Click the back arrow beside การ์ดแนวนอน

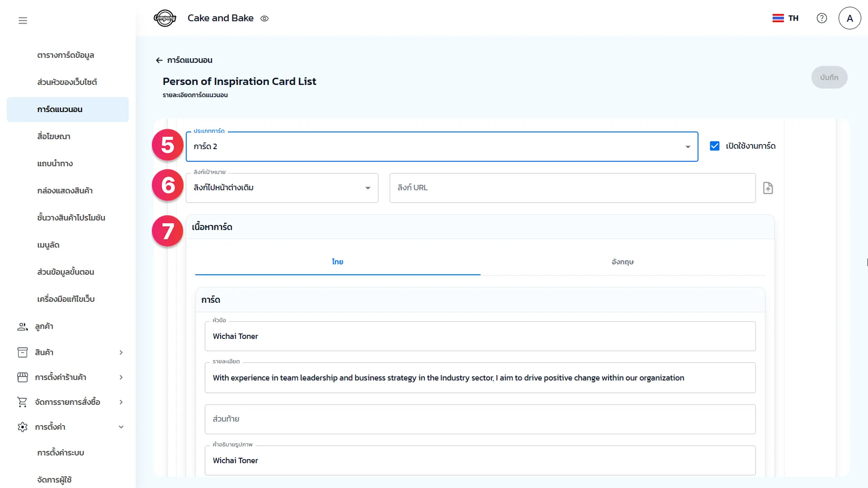tap(159, 60)
